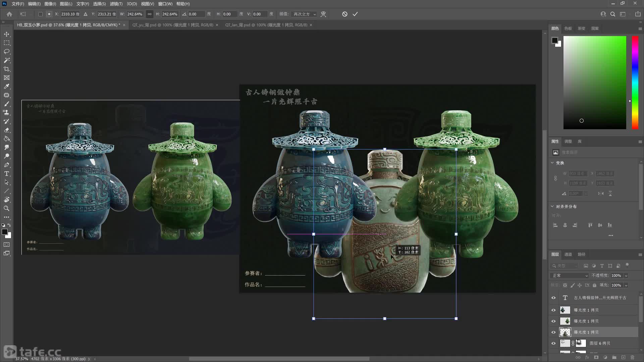
Task: Hide the selected 曝光度 1 拷贝 layer
Action: pyautogui.click(x=553, y=332)
